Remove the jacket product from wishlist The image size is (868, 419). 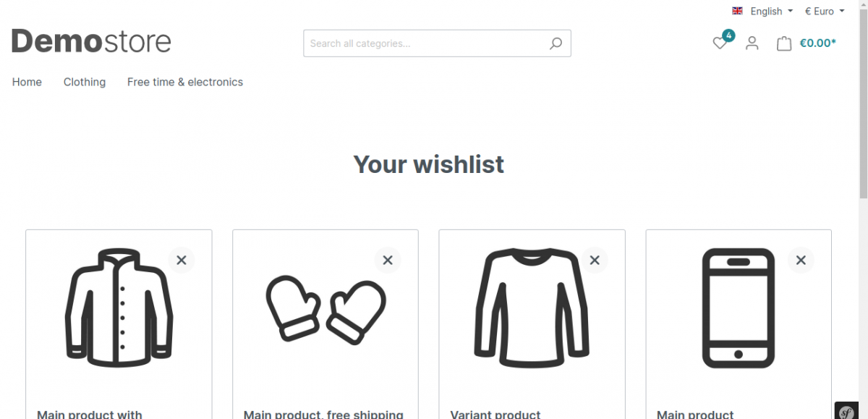182,260
